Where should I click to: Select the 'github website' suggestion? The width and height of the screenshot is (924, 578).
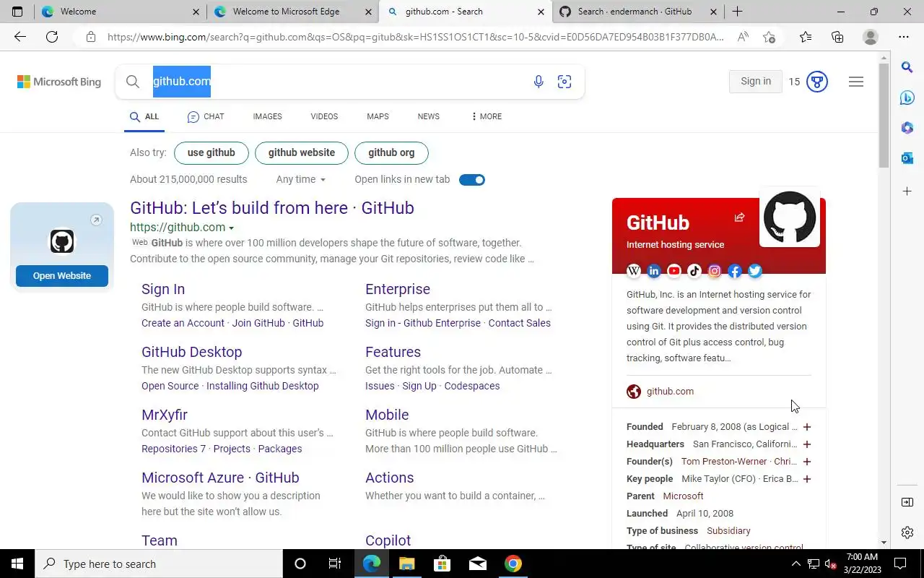point(302,152)
